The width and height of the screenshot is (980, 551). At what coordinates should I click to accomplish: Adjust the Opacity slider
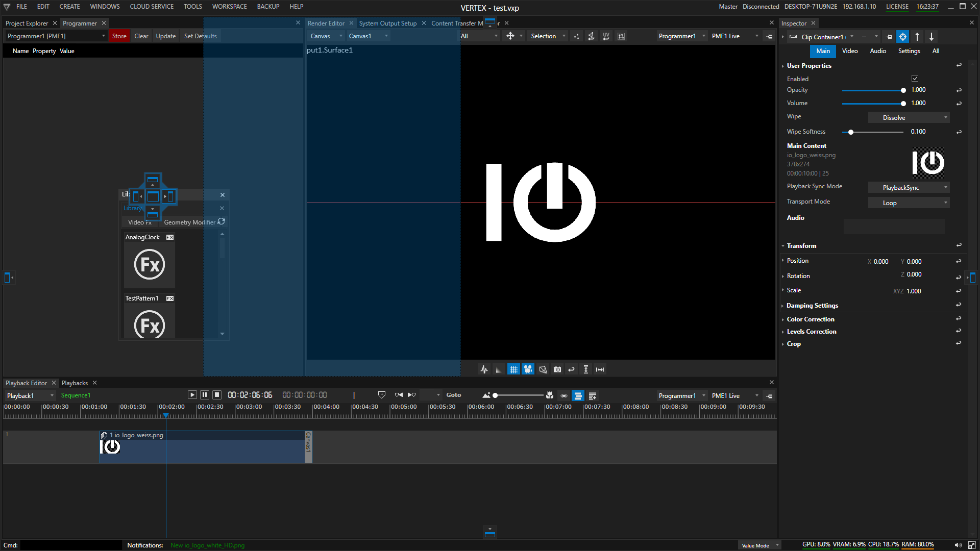click(x=873, y=90)
